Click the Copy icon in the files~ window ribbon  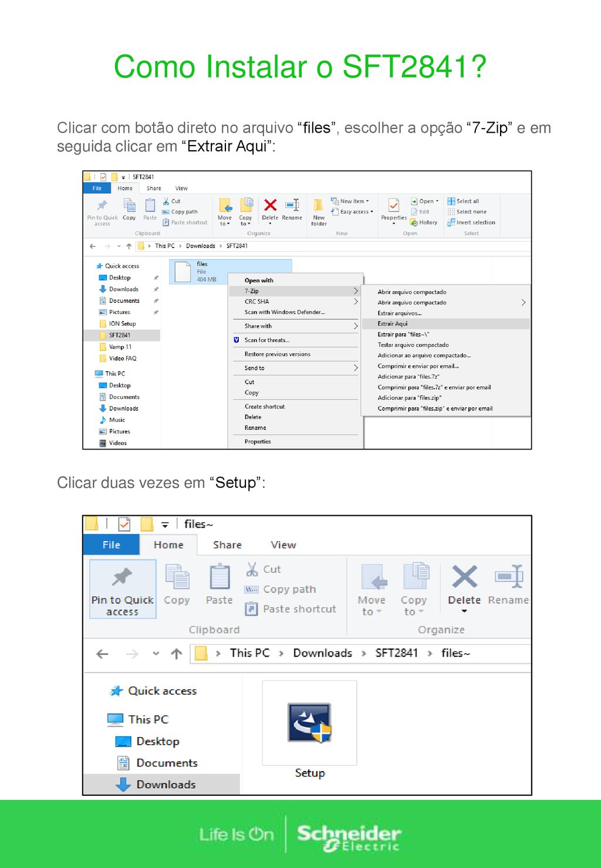click(177, 576)
